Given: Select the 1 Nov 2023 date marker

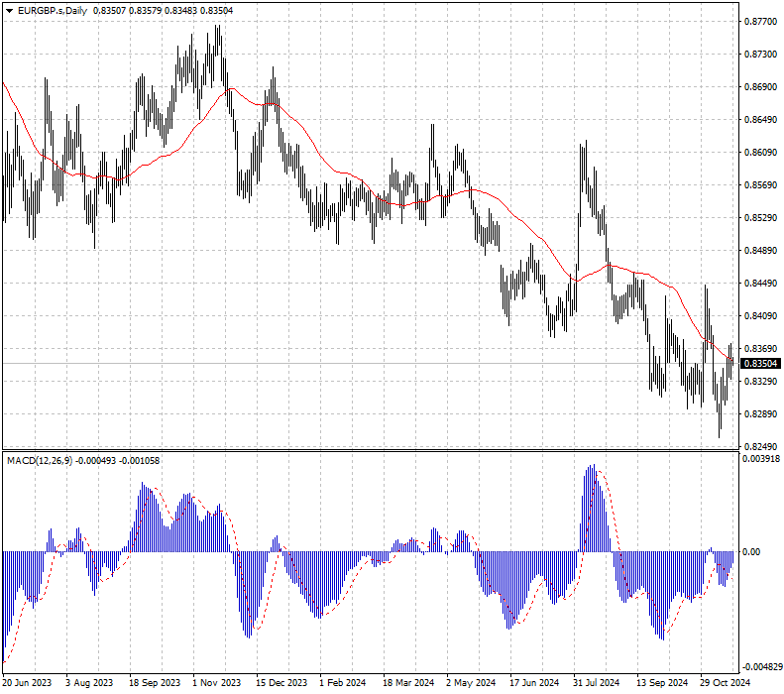Looking at the screenshot, I should click(216, 683).
